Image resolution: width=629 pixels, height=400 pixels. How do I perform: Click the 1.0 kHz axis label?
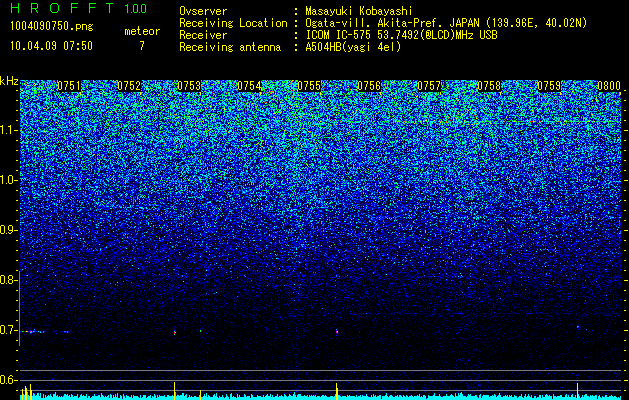[9, 180]
